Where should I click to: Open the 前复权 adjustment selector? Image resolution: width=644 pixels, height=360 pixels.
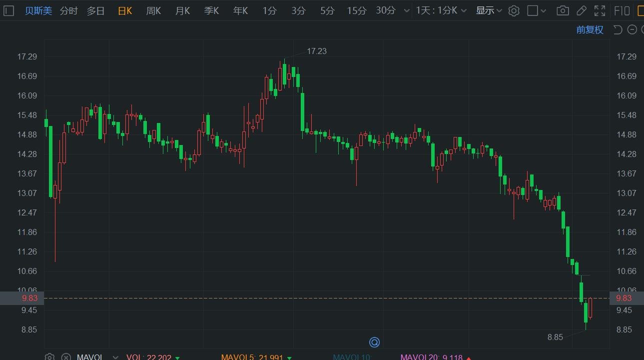click(590, 29)
